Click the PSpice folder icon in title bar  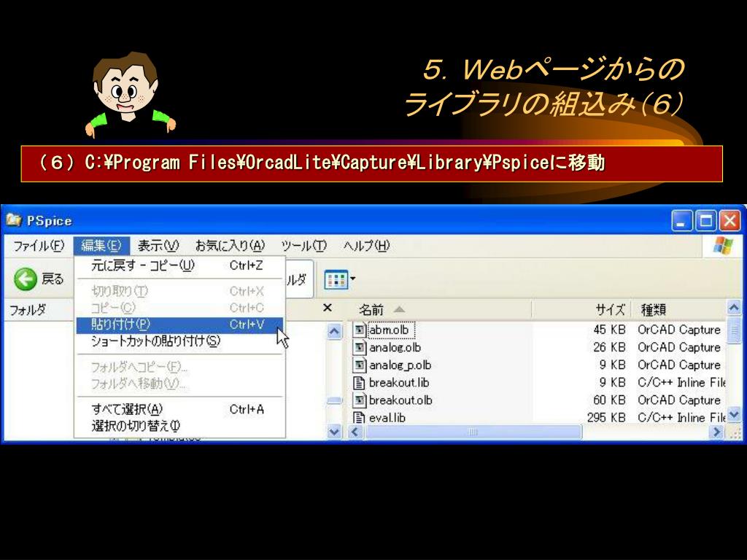tap(14, 220)
